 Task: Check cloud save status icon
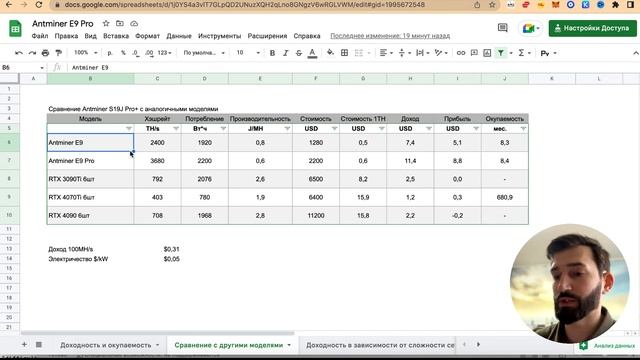pyautogui.click(x=134, y=24)
